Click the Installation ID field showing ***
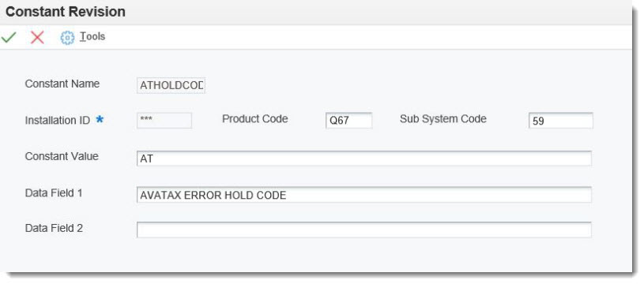644x284 pixels. click(164, 120)
